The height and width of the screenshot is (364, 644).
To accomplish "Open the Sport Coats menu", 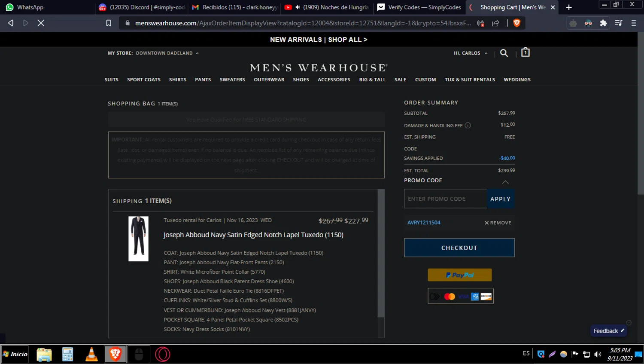I will coord(144,80).
